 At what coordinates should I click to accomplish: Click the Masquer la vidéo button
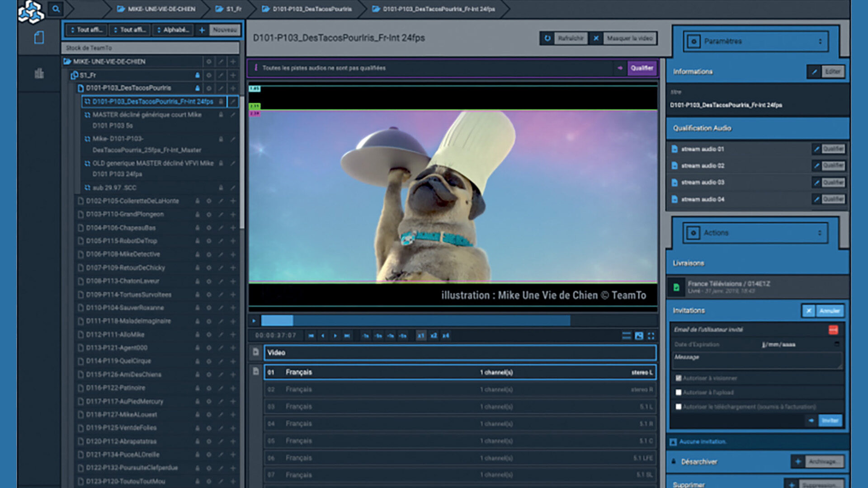(x=629, y=38)
